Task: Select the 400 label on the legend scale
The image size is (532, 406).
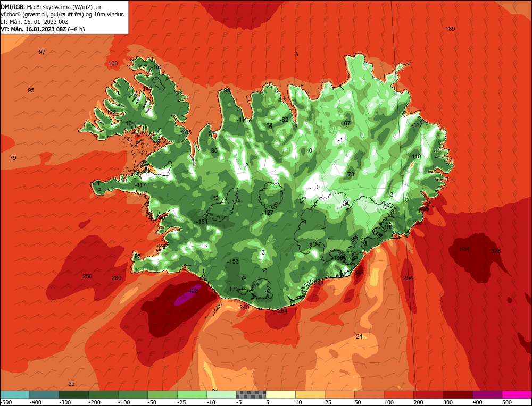Action: [x=477, y=402]
